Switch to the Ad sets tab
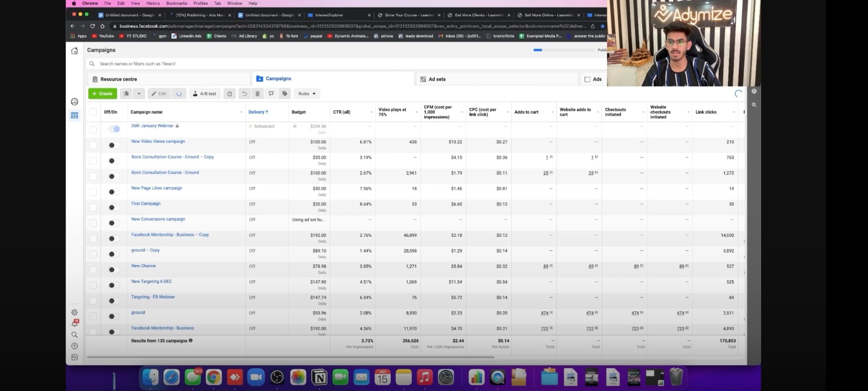Image resolution: width=868 pixels, height=391 pixels. click(x=433, y=79)
